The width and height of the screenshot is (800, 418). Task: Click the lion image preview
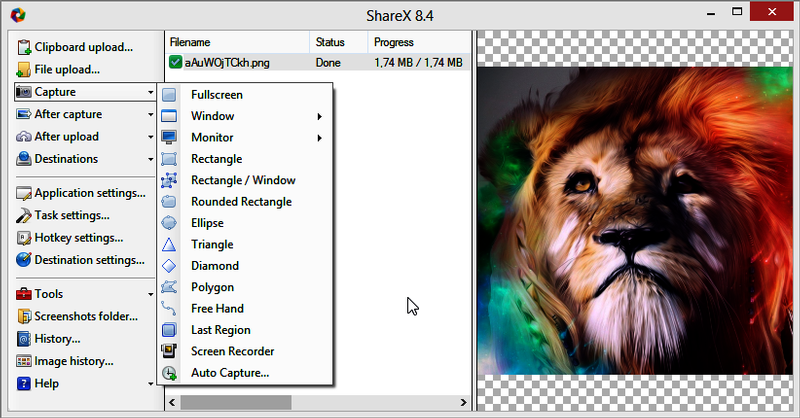(x=635, y=220)
